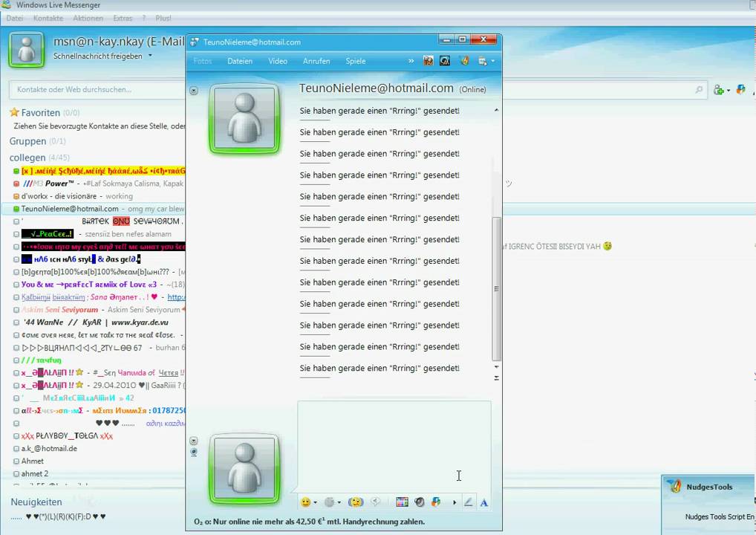Click the chat scrollbar up arrow

(x=497, y=111)
